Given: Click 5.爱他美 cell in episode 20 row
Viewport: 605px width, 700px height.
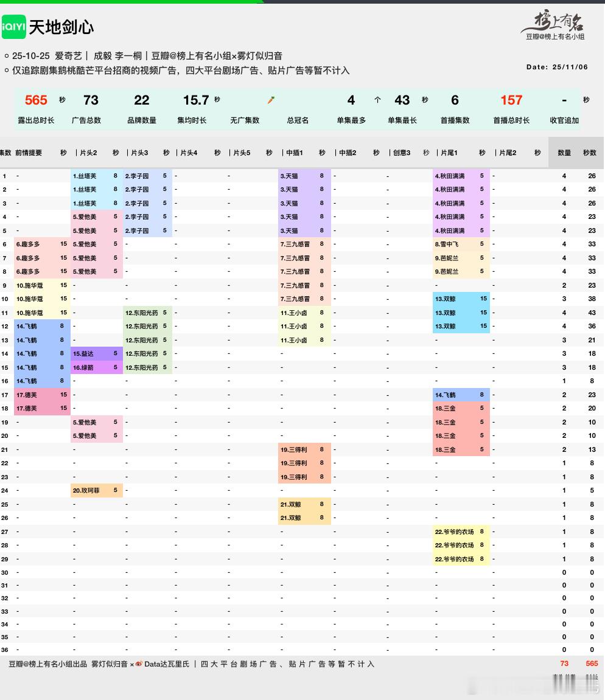Looking at the screenshot, I should click(97, 435).
